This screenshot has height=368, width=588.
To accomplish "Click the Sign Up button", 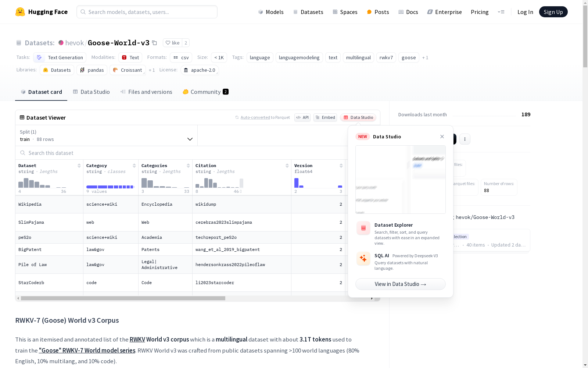I will point(553,12).
